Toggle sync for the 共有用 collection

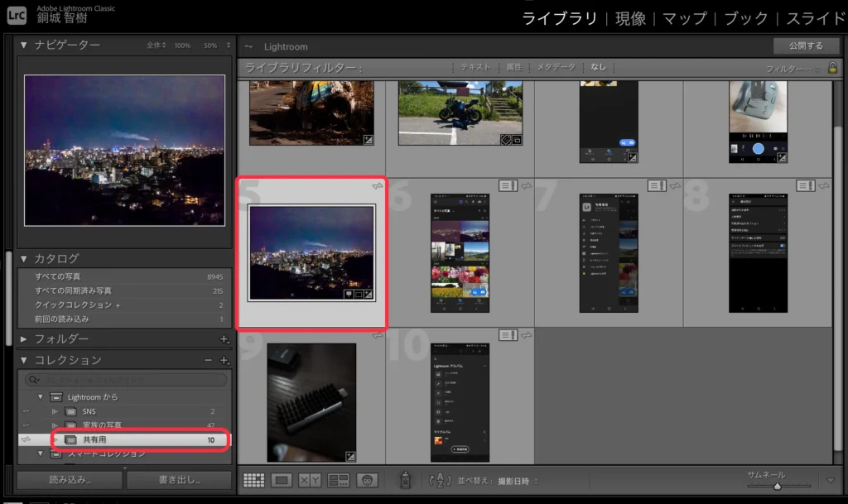tap(26, 440)
